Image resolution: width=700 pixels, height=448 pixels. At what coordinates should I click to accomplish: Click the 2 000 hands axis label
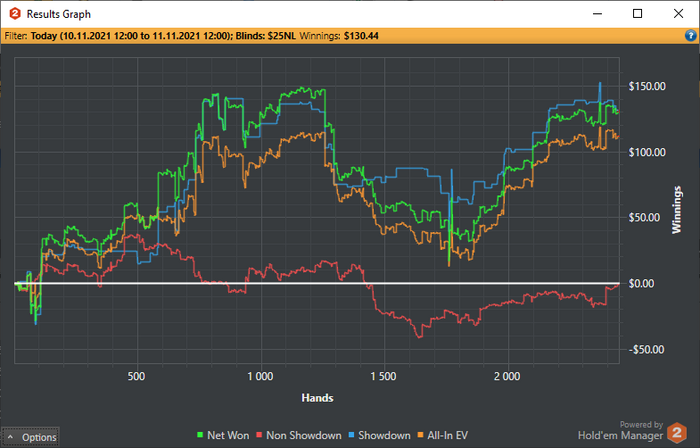point(507,377)
